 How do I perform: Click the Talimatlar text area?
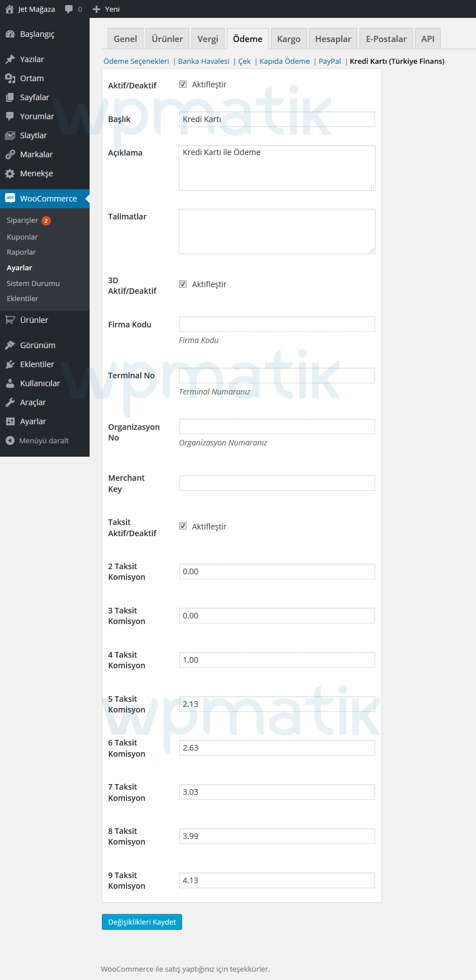tap(277, 232)
